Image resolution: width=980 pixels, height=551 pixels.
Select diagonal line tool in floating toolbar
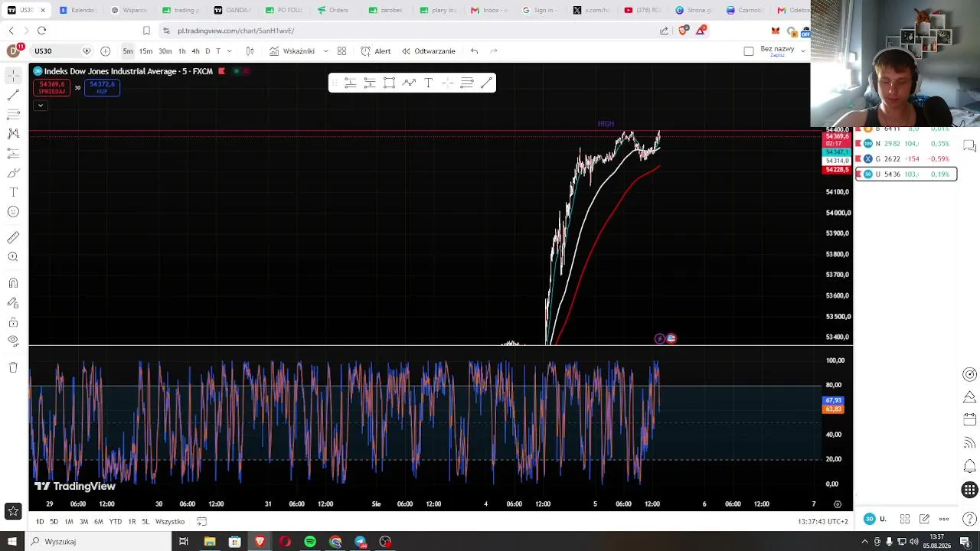coord(486,83)
